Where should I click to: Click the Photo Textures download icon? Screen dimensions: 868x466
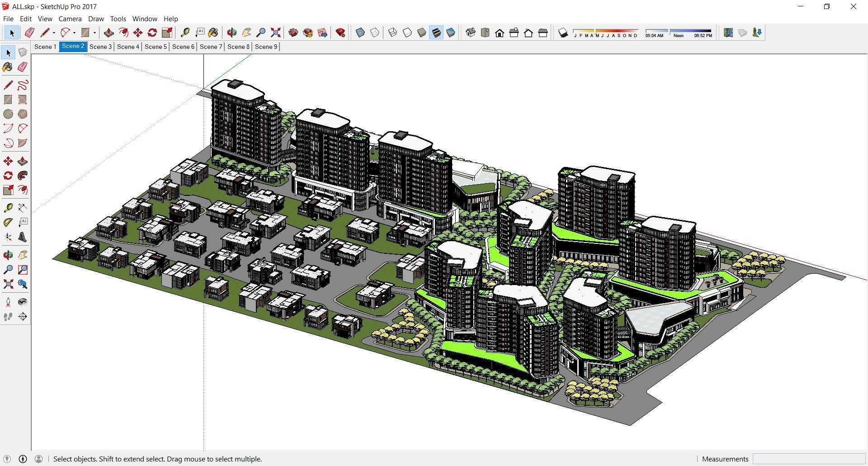pos(757,33)
